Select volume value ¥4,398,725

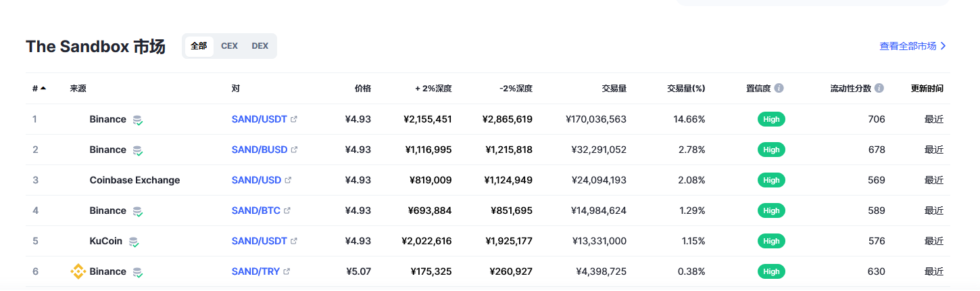tap(602, 271)
